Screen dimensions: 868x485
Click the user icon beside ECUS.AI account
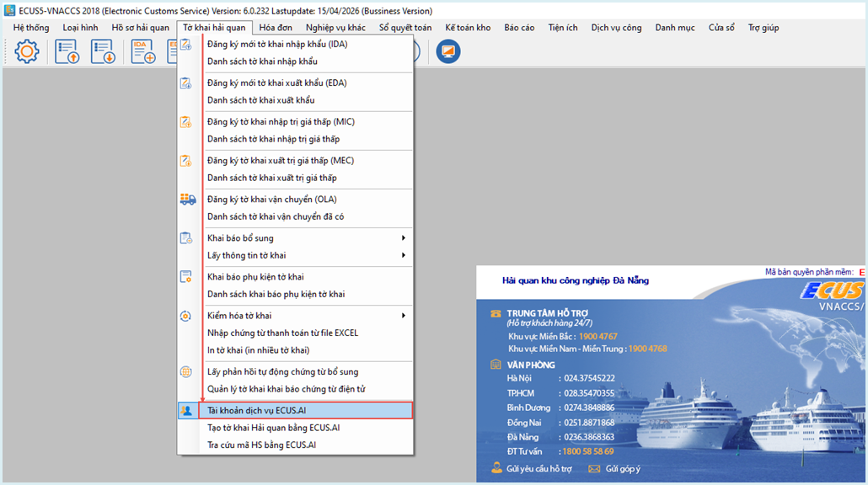click(187, 411)
